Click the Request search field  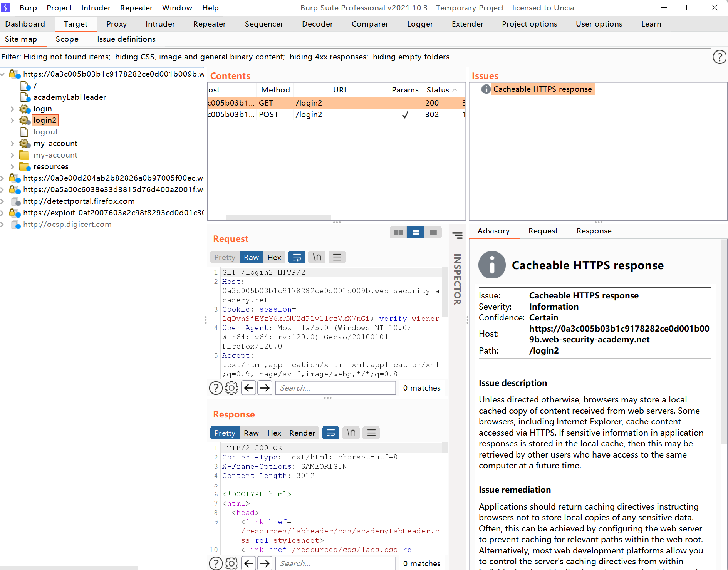[335, 388]
